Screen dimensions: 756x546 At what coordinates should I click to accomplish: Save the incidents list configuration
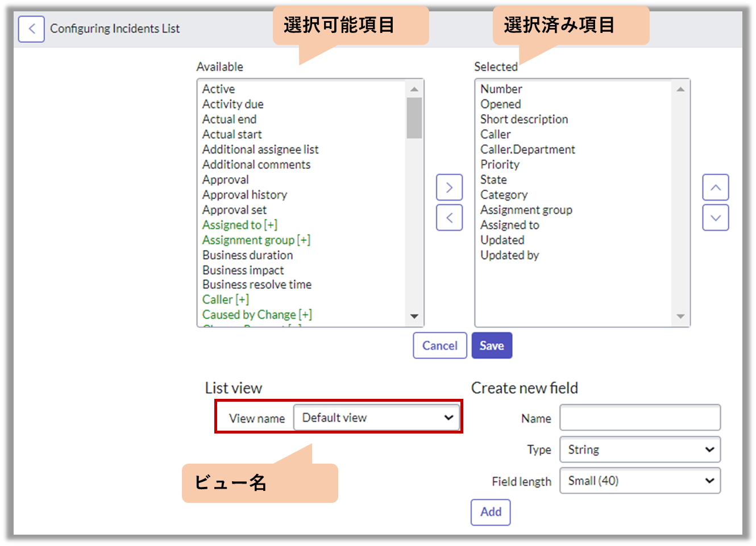point(492,345)
